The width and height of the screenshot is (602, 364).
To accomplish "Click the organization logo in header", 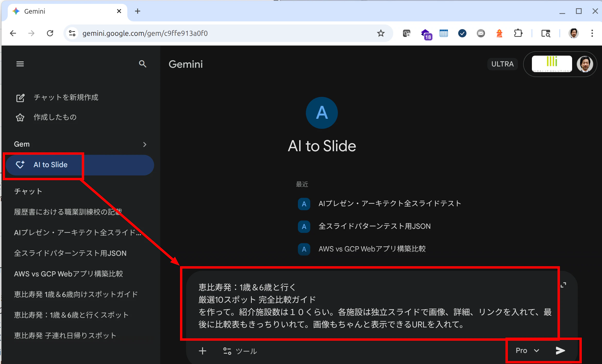I will pos(552,64).
